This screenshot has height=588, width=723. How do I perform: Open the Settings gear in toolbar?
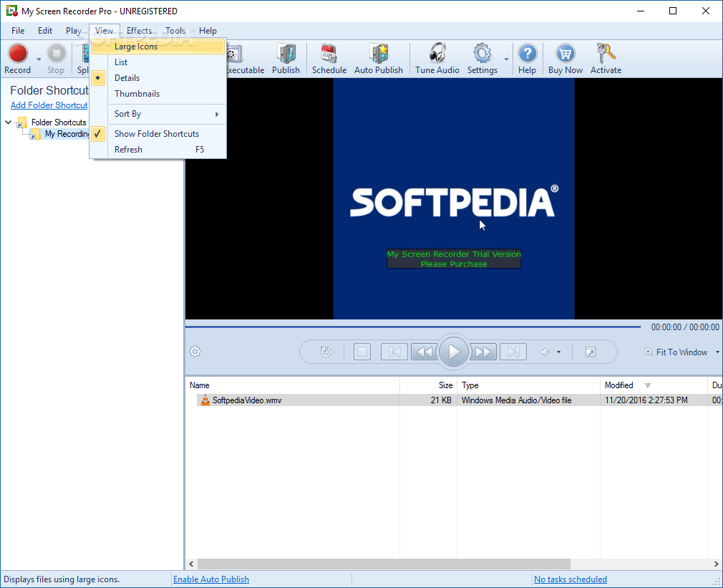point(482,54)
